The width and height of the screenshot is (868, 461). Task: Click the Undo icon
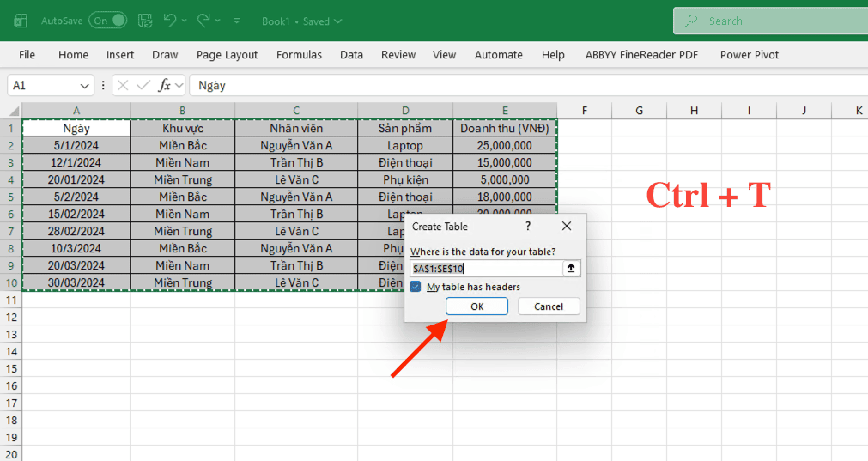170,21
